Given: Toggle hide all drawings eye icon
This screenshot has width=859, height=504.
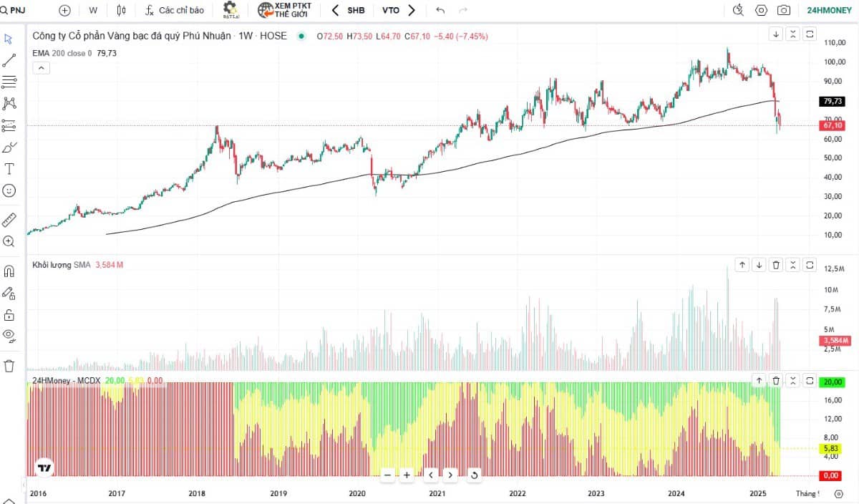Looking at the screenshot, I should pos(9,334).
